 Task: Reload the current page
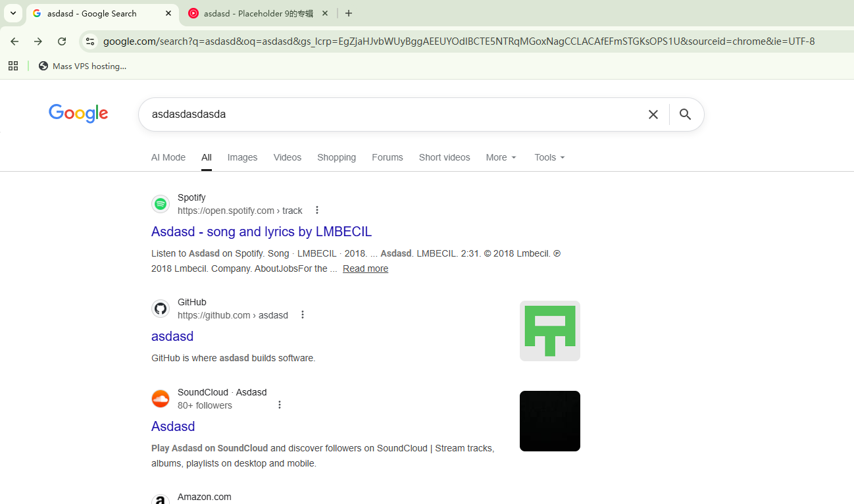(x=62, y=41)
